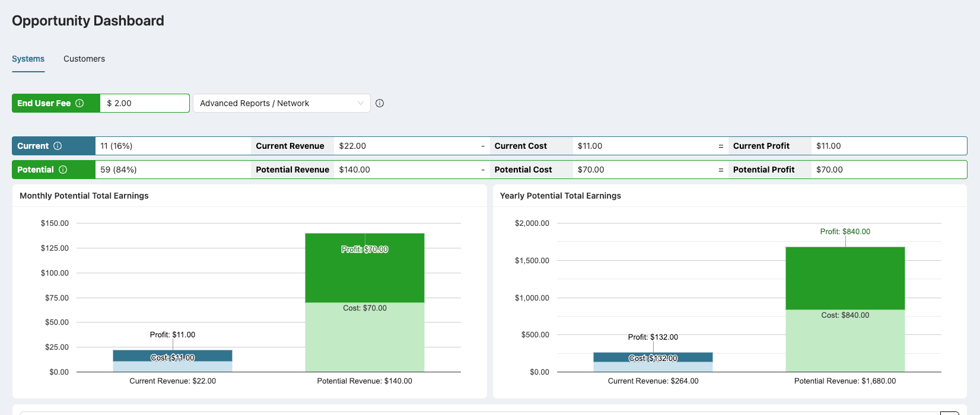The height and width of the screenshot is (415, 980).
Task: Click info icon beside Advanced Reports dropdown
Action: pos(380,103)
